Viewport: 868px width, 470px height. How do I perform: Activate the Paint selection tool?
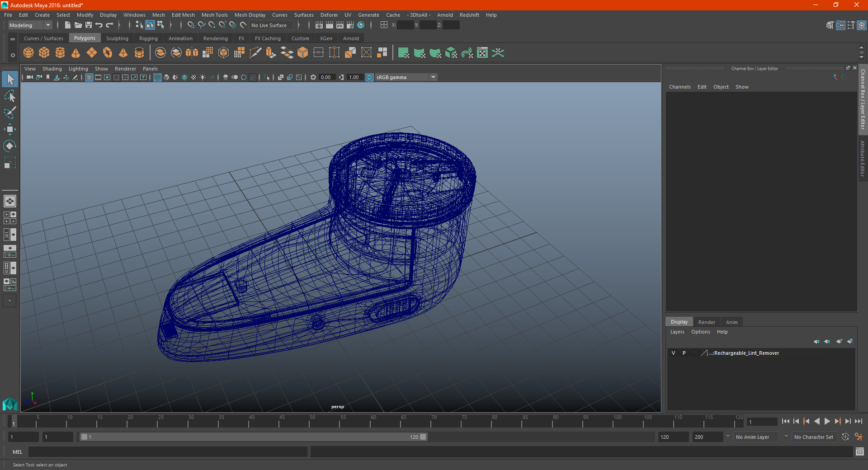coord(10,113)
